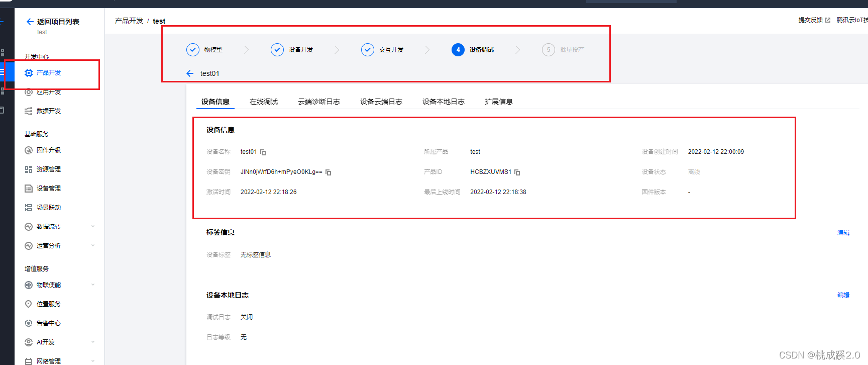The width and height of the screenshot is (868, 365).
Task: Open 告警中心 in the sidebar
Action: coord(49,323)
